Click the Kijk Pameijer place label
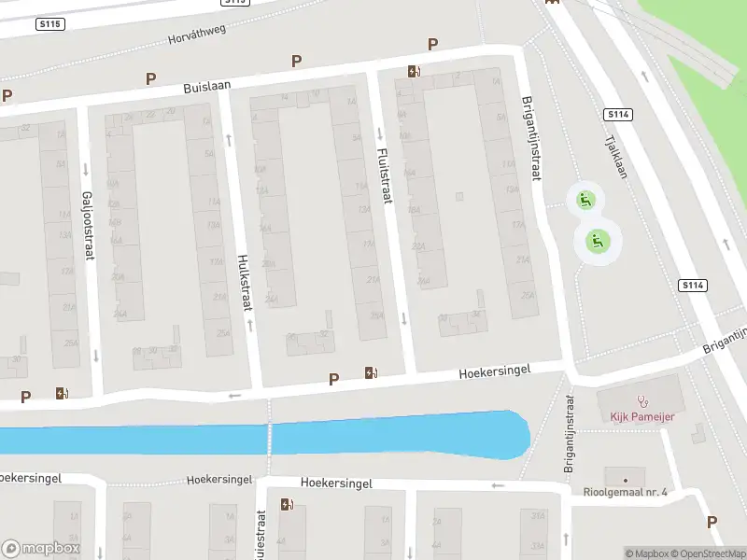 [642, 416]
